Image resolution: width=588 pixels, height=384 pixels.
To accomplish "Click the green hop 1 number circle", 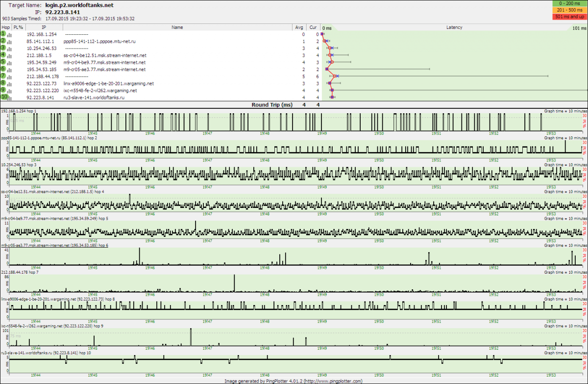I will [x=3, y=34].
